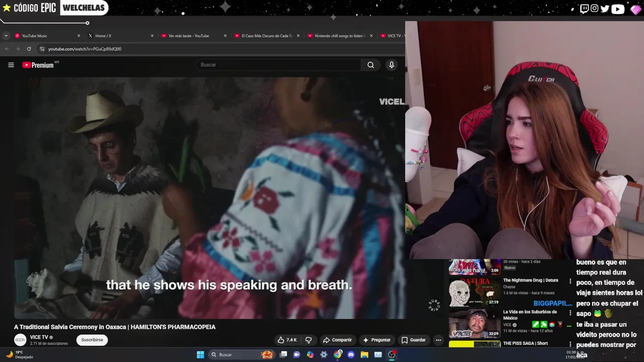This screenshot has width=644, height=362.
Task: Open the Photos app on the taskbar
Action: pyautogui.click(x=378, y=354)
